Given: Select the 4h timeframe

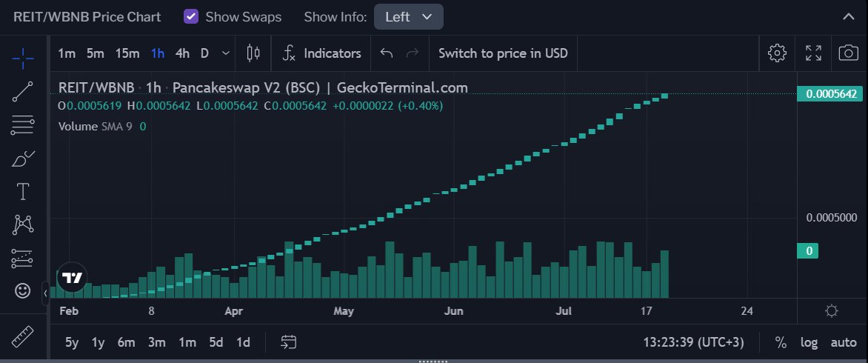Looking at the screenshot, I should [x=182, y=53].
